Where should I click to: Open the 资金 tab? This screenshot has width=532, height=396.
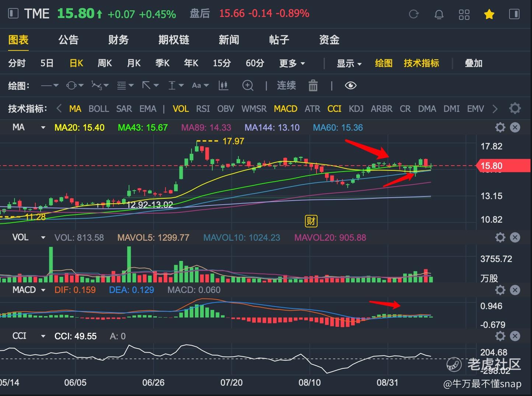coord(329,40)
